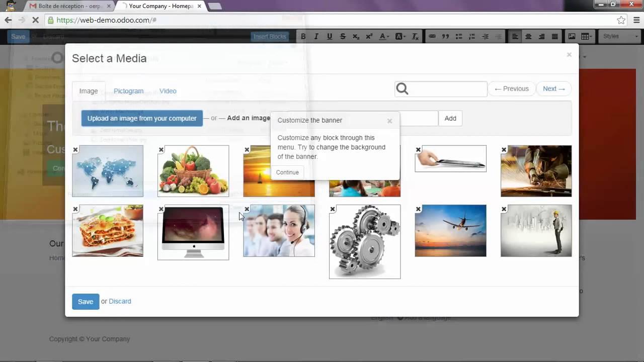
Task: Switch to the Video tab
Action: pyautogui.click(x=168, y=91)
